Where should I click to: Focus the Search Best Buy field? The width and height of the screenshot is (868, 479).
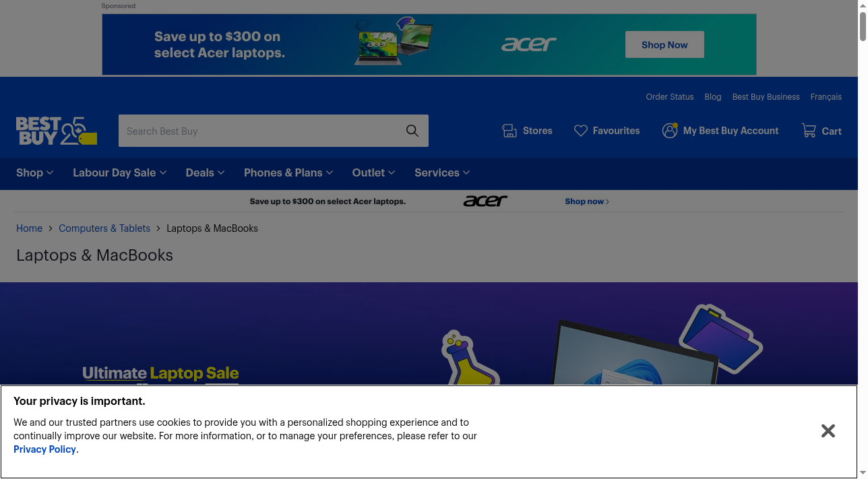pyautogui.click(x=261, y=131)
